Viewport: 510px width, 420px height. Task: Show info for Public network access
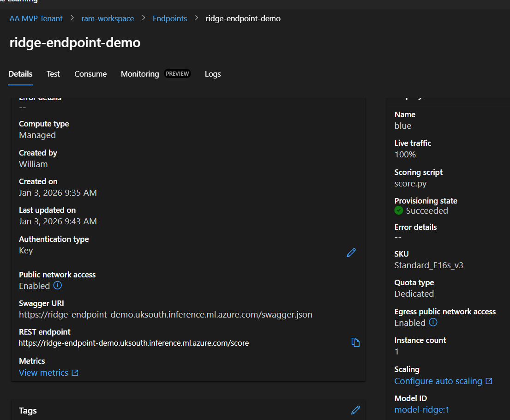pyautogui.click(x=58, y=286)
